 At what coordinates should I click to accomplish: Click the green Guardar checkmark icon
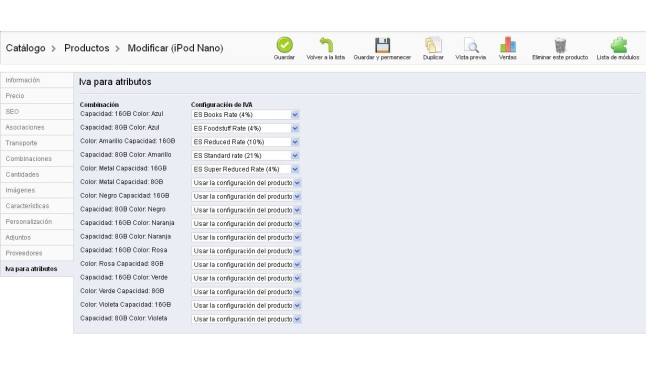[x=284, y=45]
